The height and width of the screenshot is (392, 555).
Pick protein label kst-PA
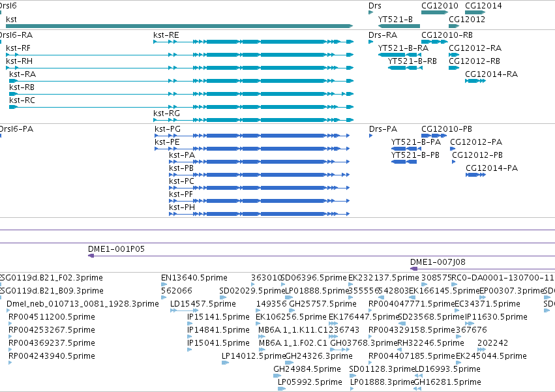[182, 155]
